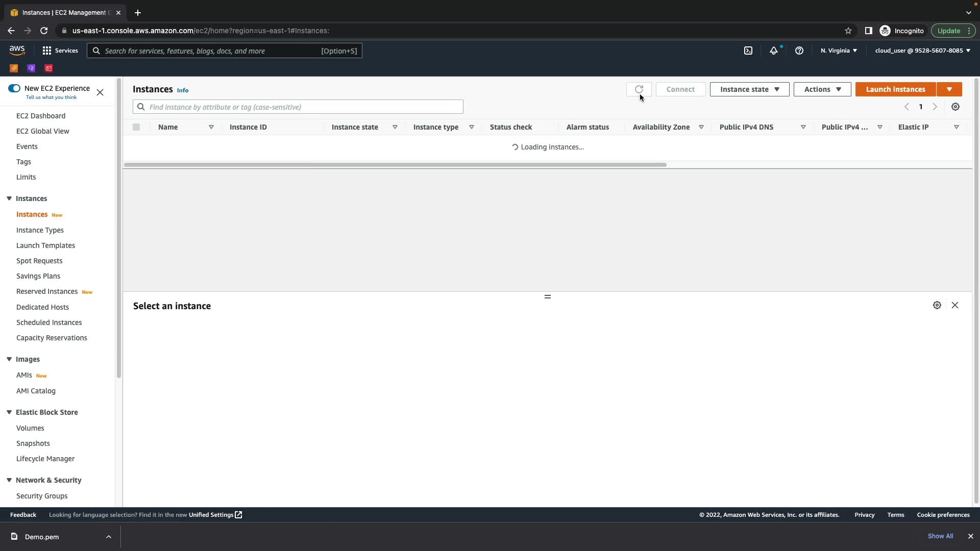Click the refresh instances icon button
The width and height of the screenshot is (980, 551).
639,89
